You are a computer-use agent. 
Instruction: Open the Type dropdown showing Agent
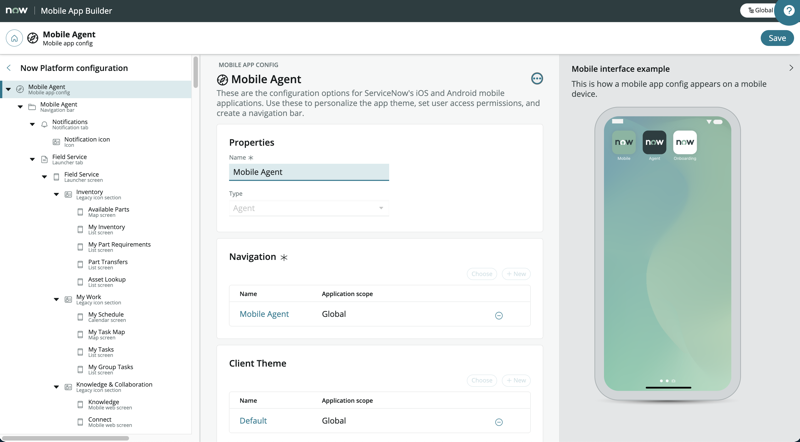pos(309,208)
